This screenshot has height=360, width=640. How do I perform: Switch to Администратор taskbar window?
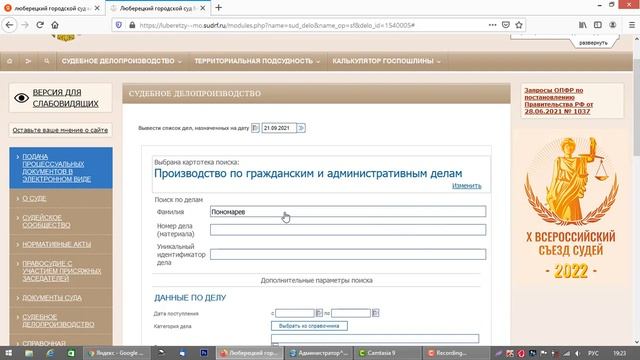(x=319, y=353)
